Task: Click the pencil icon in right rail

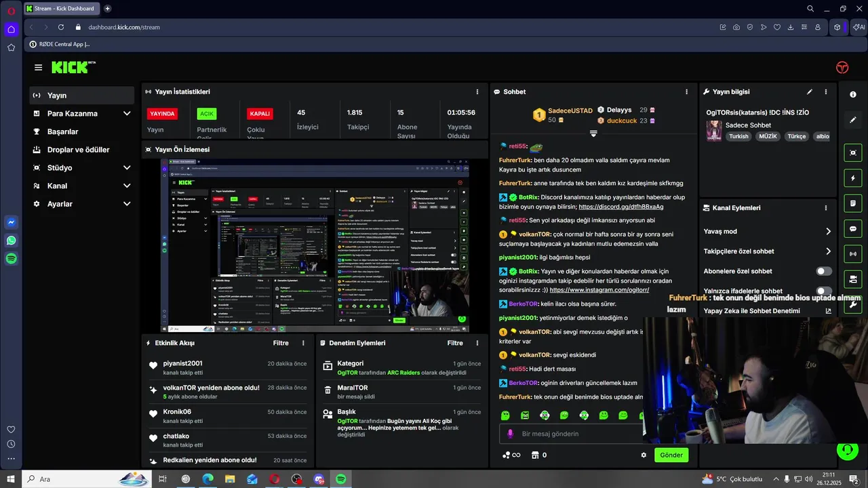Action: tap(853, 120)
